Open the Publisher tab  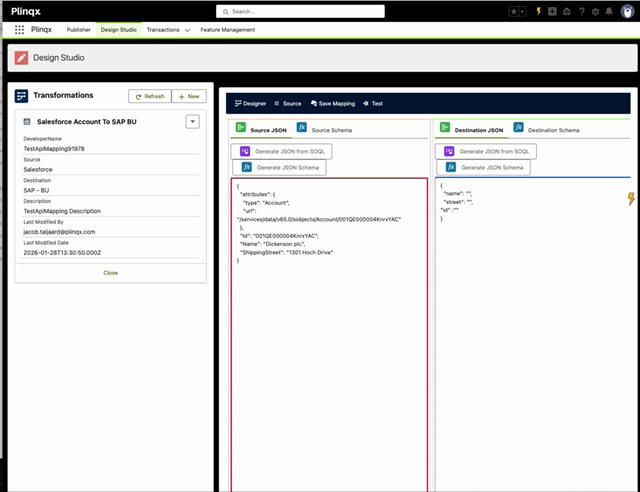point(78,30)
